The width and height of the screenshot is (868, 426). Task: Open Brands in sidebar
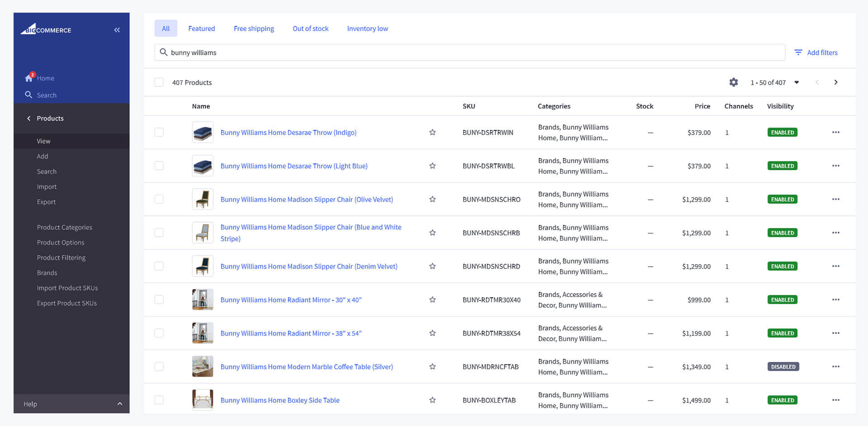[47, 273]
